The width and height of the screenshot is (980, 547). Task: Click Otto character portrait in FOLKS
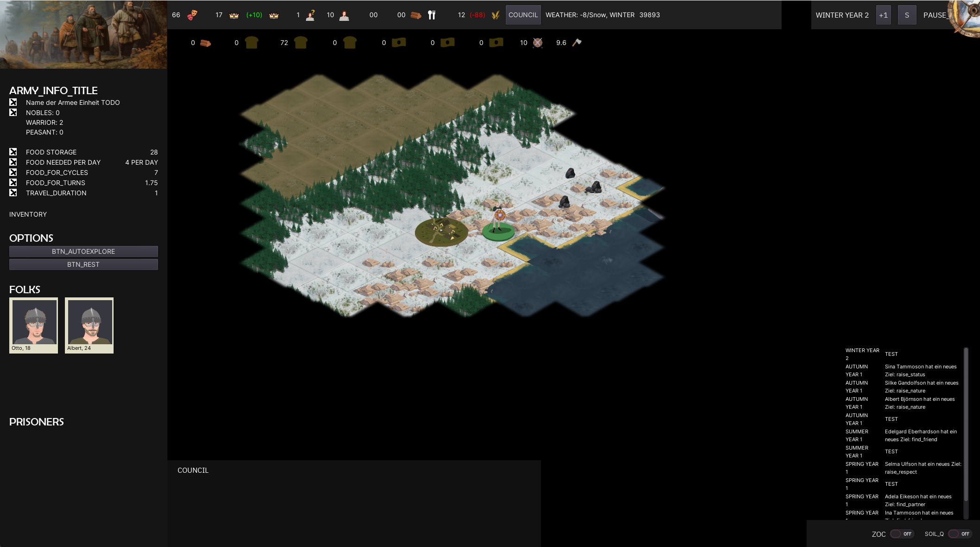[x=34, y=325]
